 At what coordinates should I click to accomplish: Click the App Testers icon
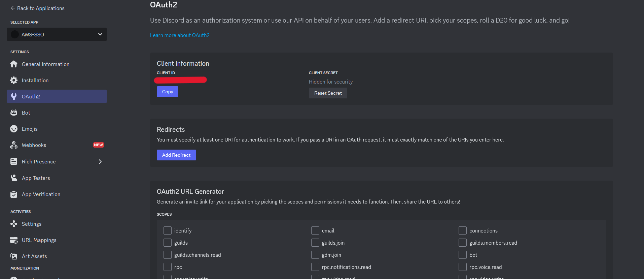14,178
